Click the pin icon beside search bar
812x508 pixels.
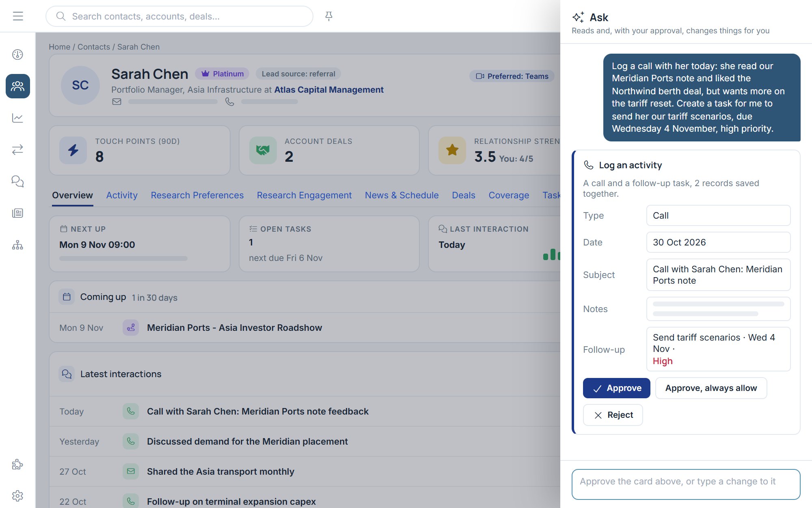point(329,16)
